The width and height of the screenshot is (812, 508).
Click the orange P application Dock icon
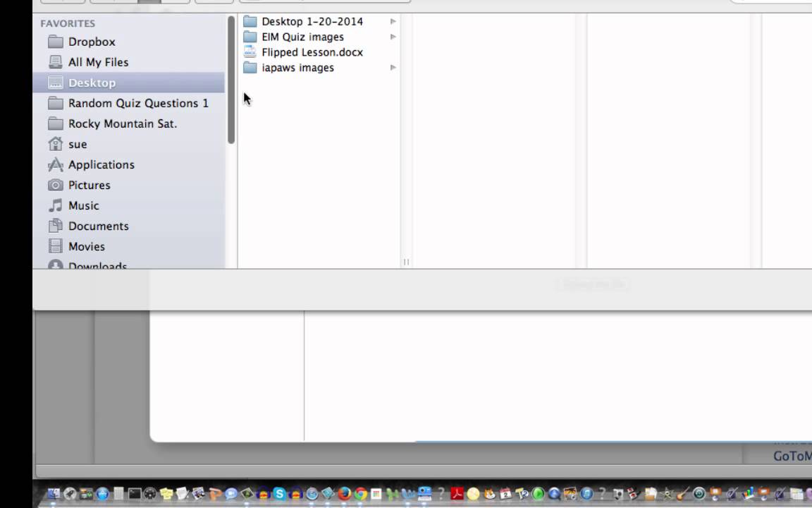[x=216, y=493]
